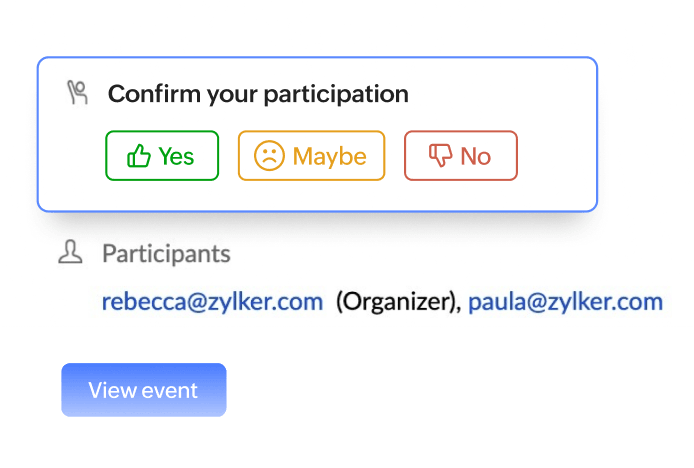Open the View event button
694x468 pixels.
click(143, 390)
